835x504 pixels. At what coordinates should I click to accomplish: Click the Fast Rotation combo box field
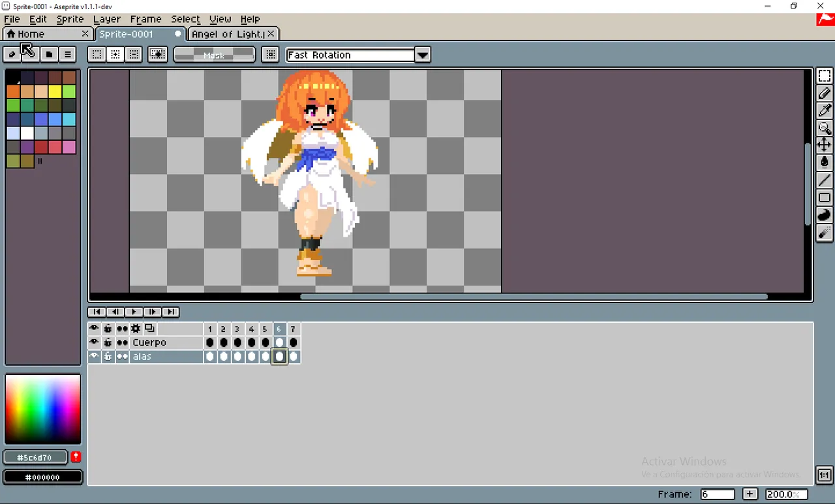pos(351,55)
